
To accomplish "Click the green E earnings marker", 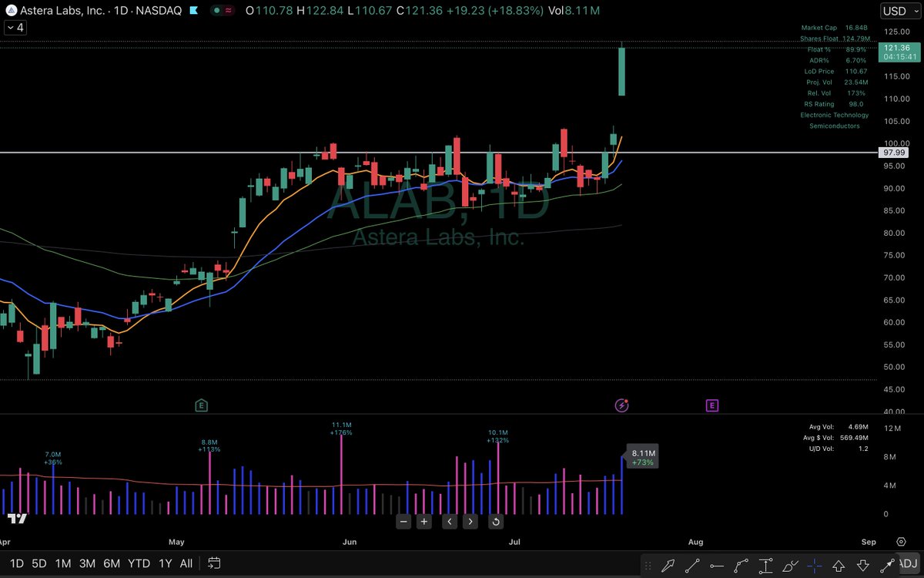I will click(202, 405).
